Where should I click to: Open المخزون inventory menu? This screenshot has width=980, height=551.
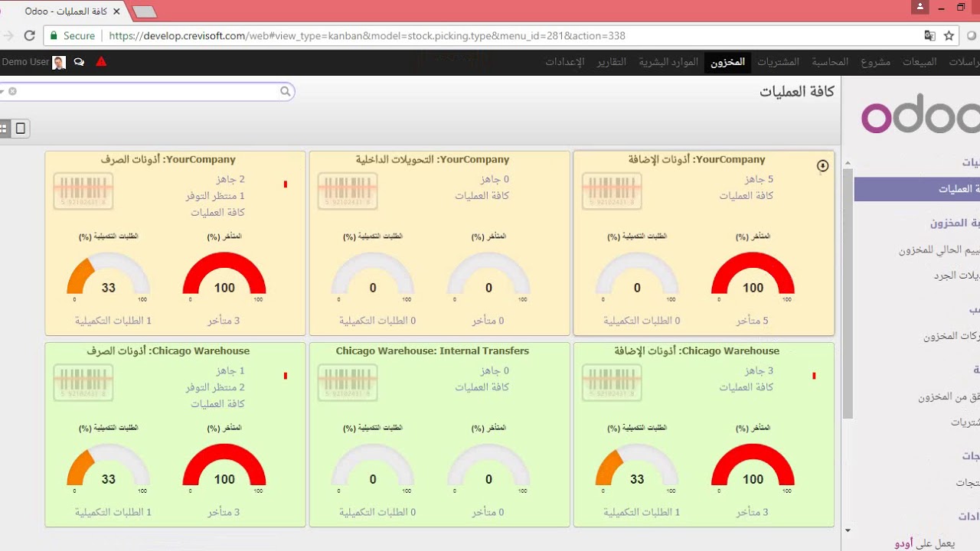(727, 62)
